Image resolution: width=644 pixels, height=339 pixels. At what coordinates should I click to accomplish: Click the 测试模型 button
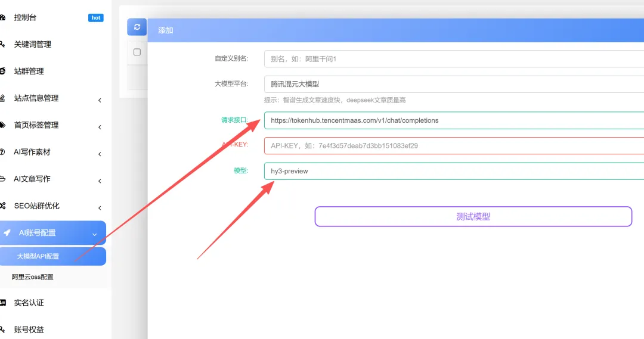tap(473, 216)
